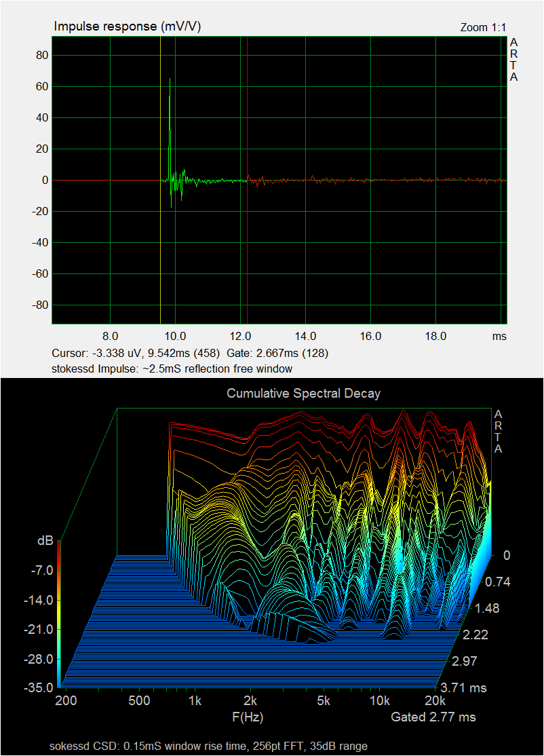Click the '3.71 ms' decay time label
The height and width of the screenshot is (756, 544).
463,687
